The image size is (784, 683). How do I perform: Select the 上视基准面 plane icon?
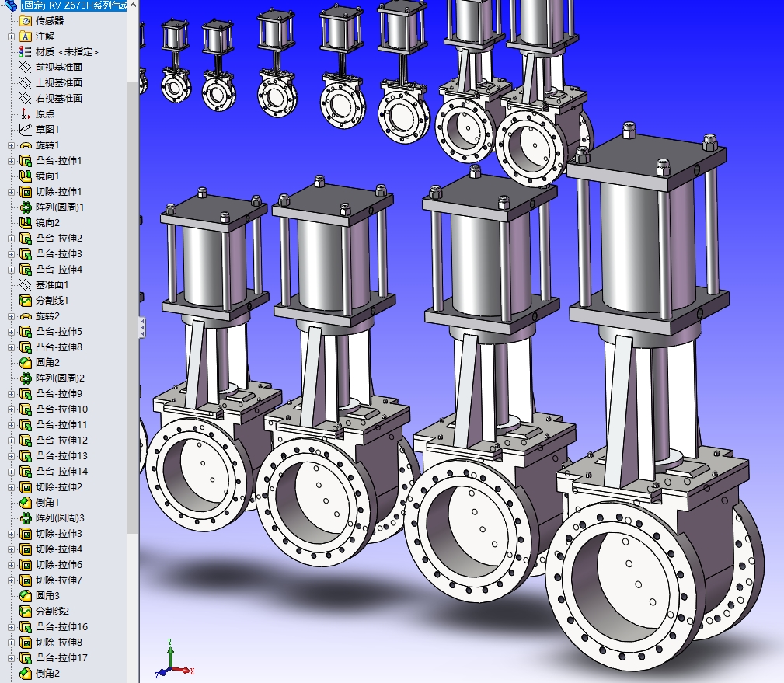click(25, 82)
